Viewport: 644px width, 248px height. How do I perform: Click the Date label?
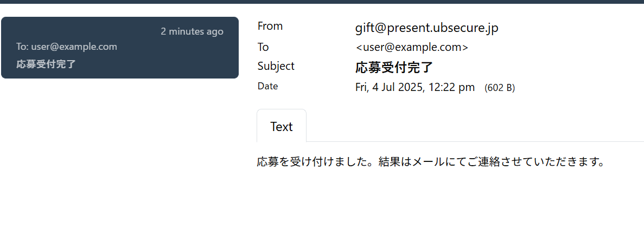click(268, 86)
